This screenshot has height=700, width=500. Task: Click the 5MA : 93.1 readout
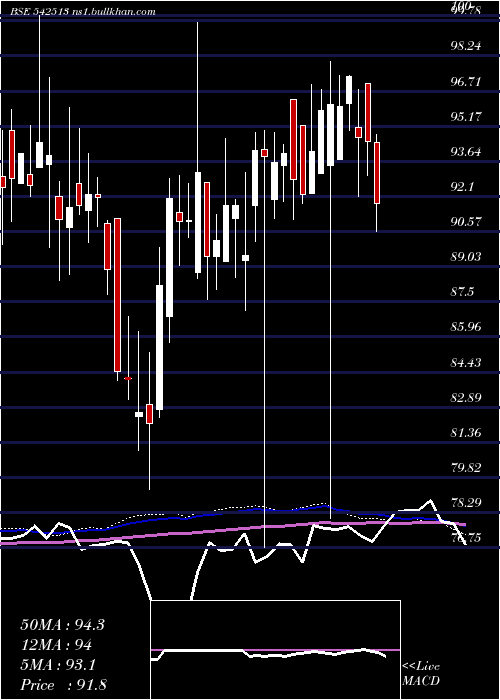(x=58, y=665)
